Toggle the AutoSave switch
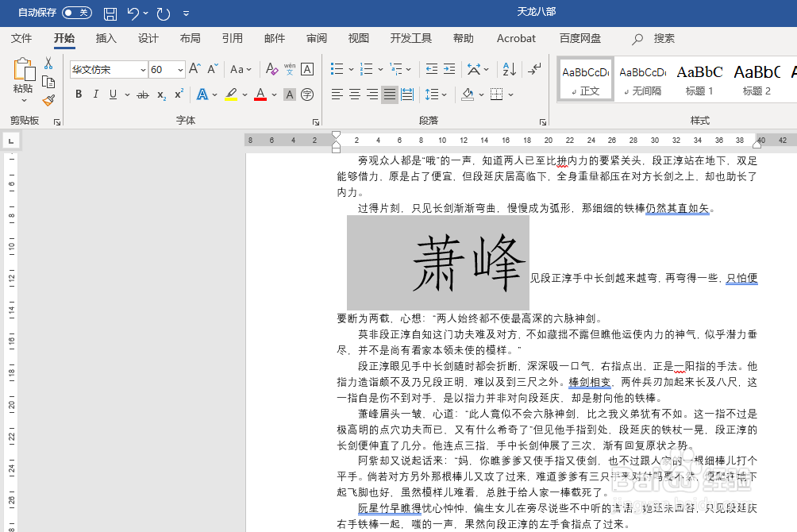The image size is (797, 532). 77,13
